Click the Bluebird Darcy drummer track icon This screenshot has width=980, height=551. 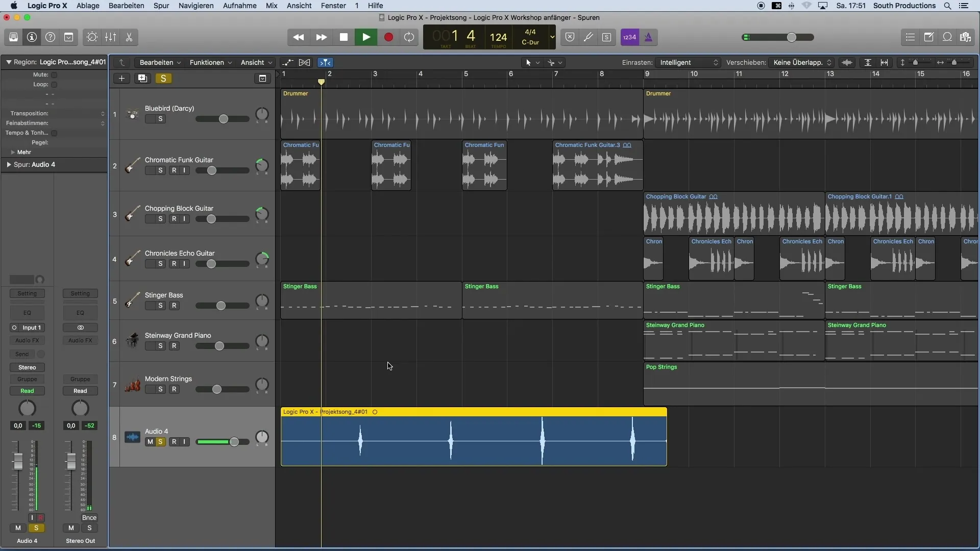coord(132,114)
